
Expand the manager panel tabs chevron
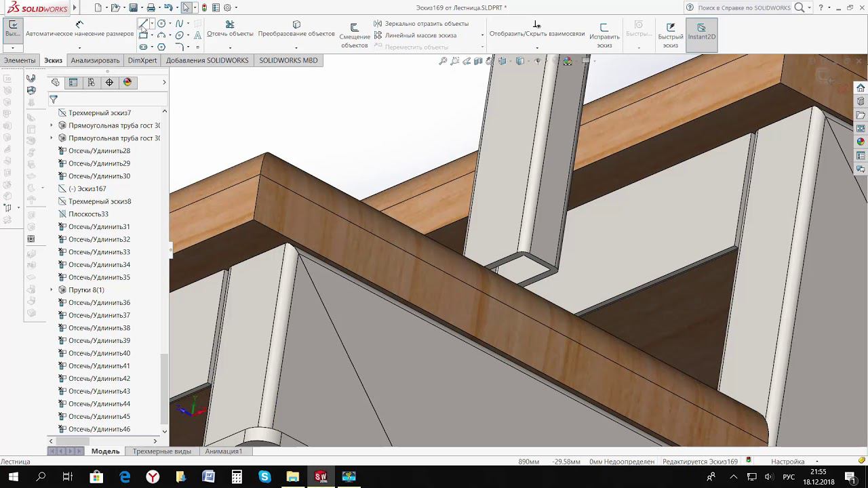click(164, 82)
